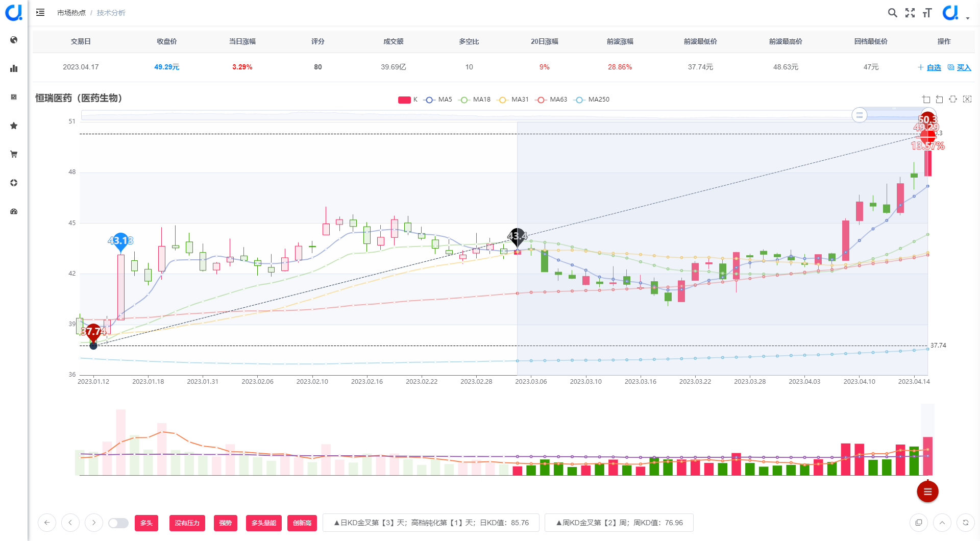Click the 评分 column header
980x541 pixels.
(x=318, y=41)
